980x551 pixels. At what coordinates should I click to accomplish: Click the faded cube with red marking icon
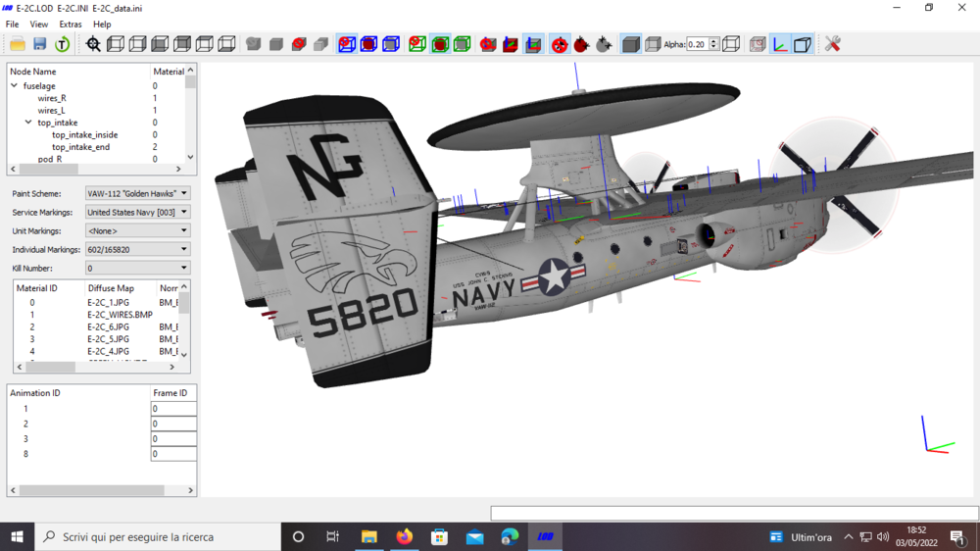(758, 44)
